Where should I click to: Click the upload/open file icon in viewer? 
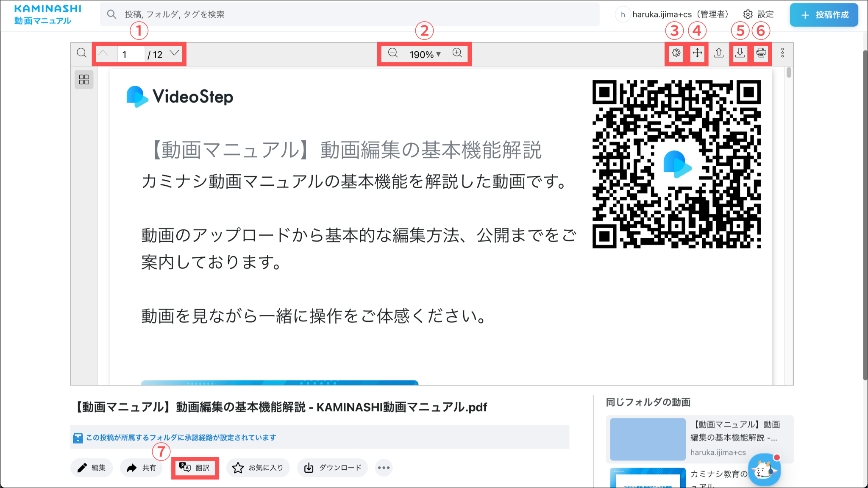[719, 53]
